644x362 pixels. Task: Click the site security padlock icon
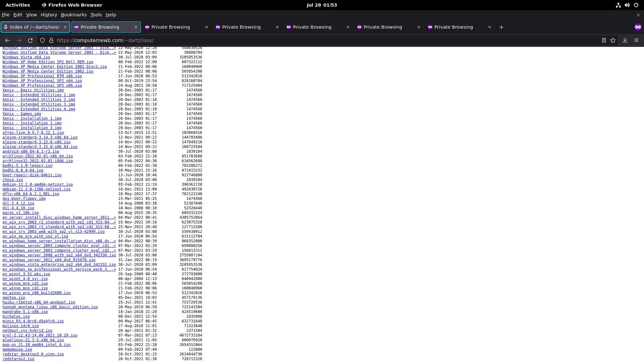pos(51,40)
